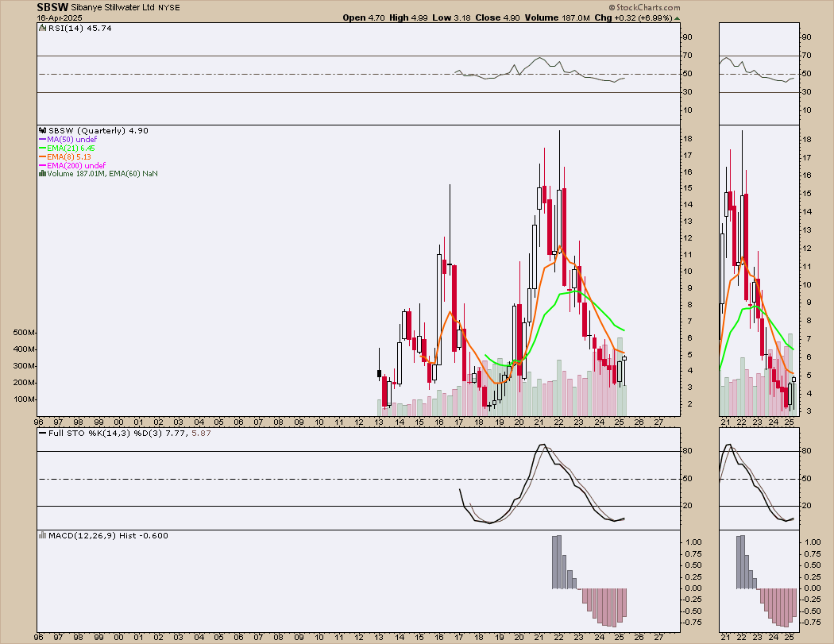Click the 300M volume axis label
The width and height of the screenshot is (834, 644).
coord(24,366)
